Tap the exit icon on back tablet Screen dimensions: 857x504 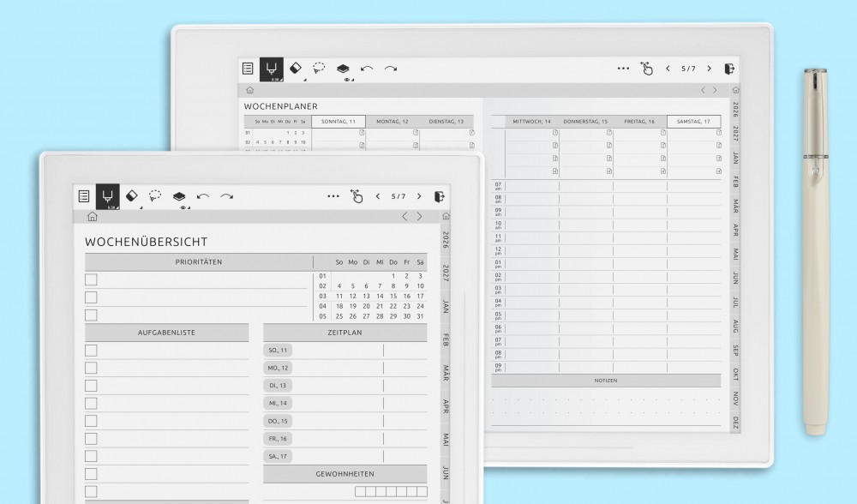(x=728, y=69)
